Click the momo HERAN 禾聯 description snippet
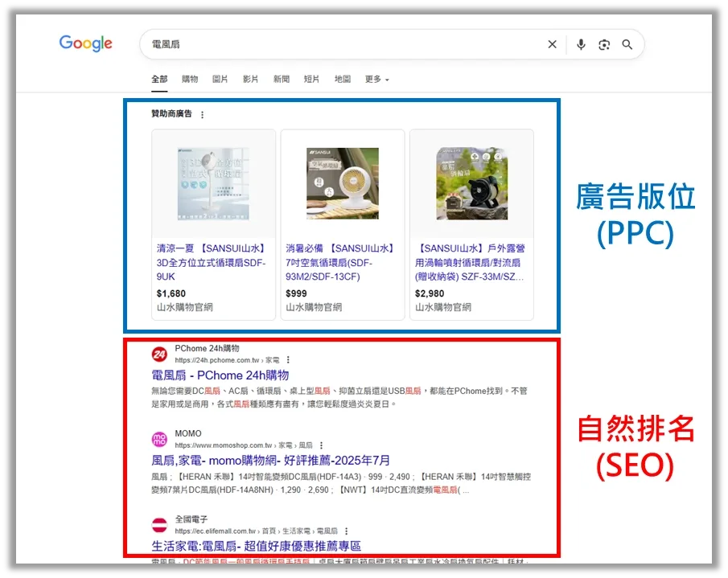The width and height of the screenshot is (728, 578). coord(341,483)
